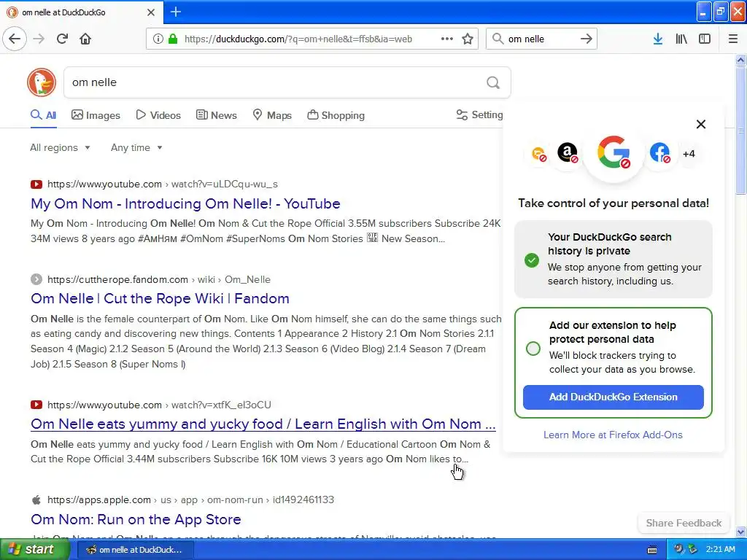Image resolution: width=747 pixels, height=560 pixels.
Task: Click the page scrollbar up arrow
Action: (x=741, y=60)
